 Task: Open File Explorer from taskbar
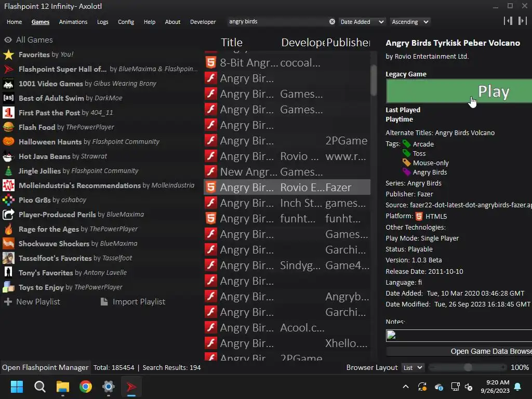click(x=63, y=387)
